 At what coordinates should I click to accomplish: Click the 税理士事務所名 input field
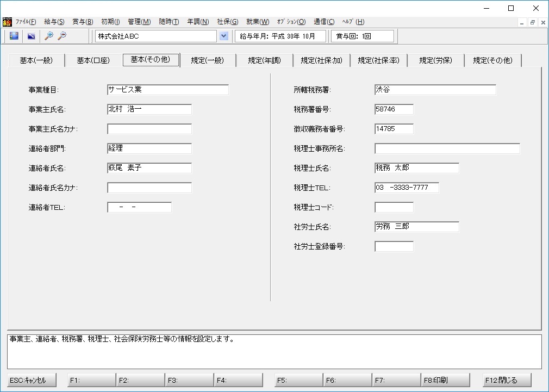(x=447, y=148)
